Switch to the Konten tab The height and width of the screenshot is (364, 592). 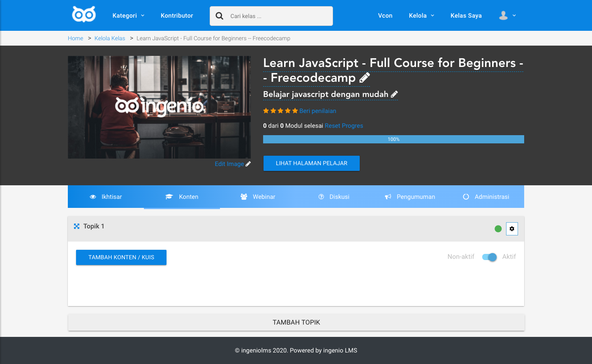182,197
